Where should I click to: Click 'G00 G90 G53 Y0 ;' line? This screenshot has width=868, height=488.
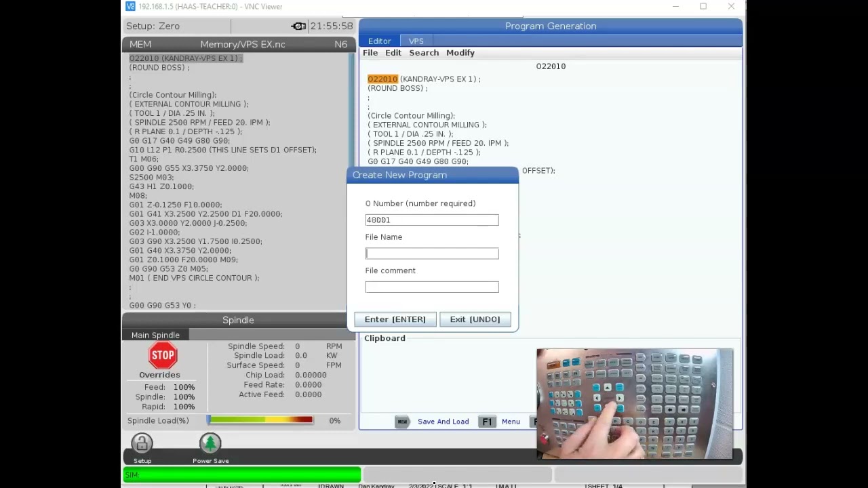click(x=162, y=305)
